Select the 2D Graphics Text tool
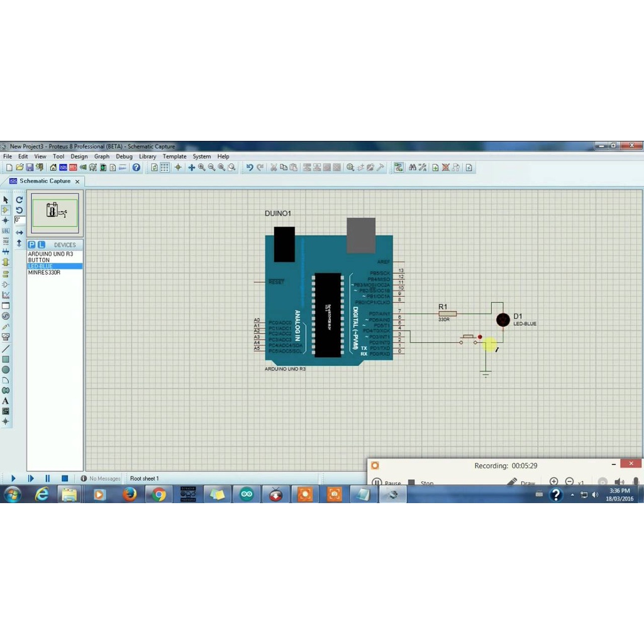The height and width of the screenshot is (644, 644). coord(6,401)
